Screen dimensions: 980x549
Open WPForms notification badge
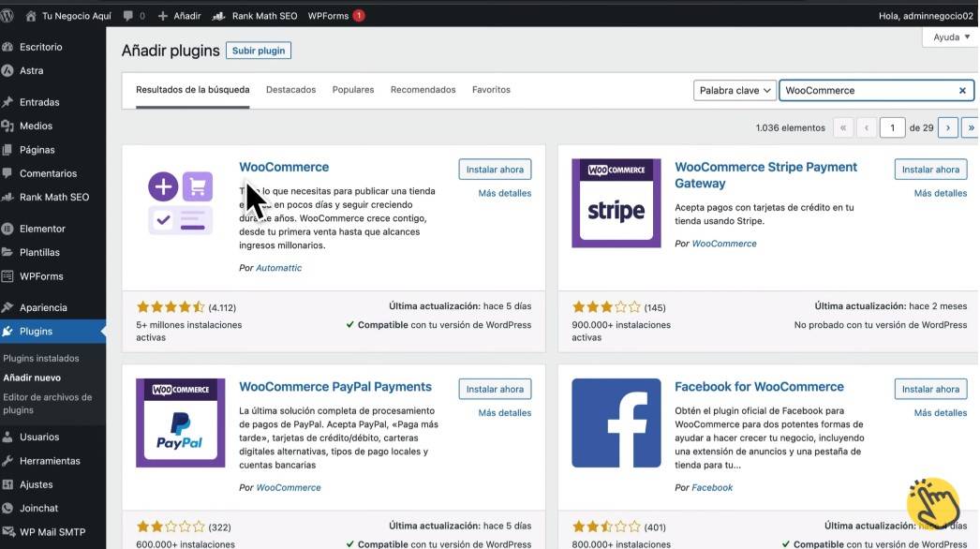[x=359, y=16]
